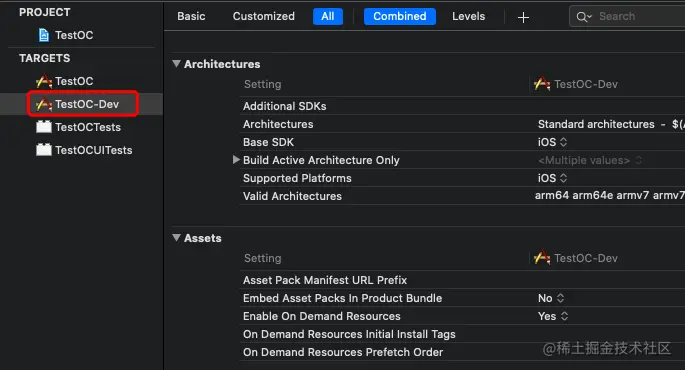The width and height of the screenshot is (685, 370).
Task: Select the TestOC target app icon
Action: pos(44,81)
